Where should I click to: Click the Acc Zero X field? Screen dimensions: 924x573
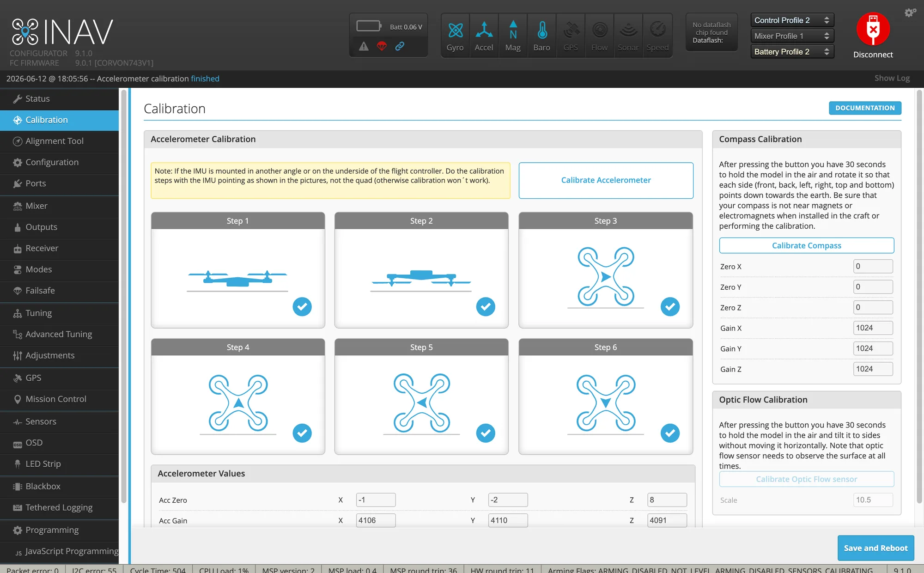point(376,500)
